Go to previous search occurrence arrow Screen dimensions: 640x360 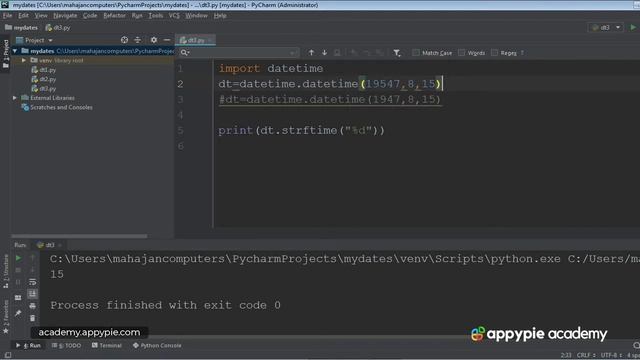tap(311, 53)
